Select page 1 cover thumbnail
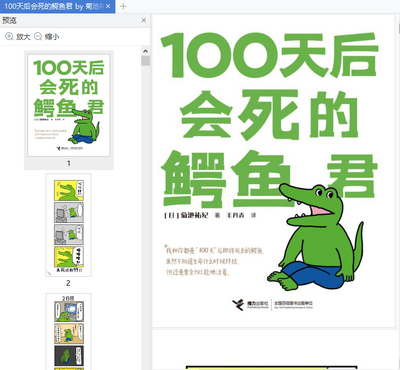The image size is (400, 370). coord(69,105)
